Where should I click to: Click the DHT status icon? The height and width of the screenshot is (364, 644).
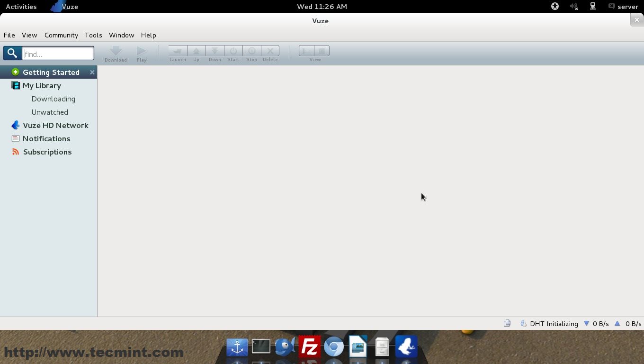[523, 324]
